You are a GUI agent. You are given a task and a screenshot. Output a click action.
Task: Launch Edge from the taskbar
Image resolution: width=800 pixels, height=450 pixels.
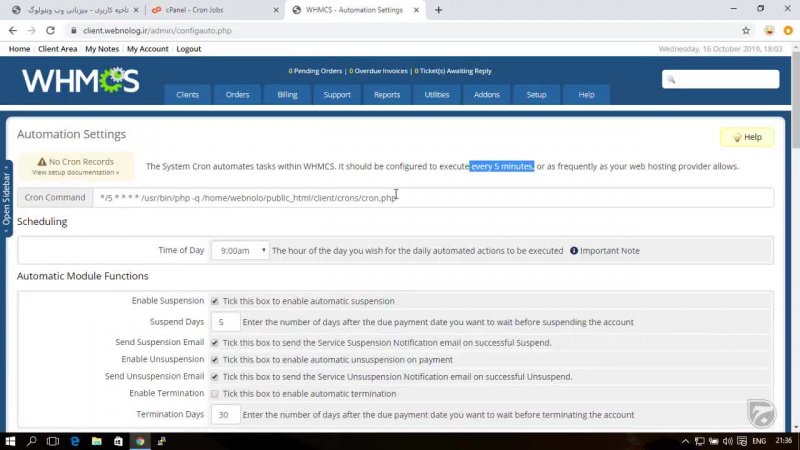coord(75,441)
